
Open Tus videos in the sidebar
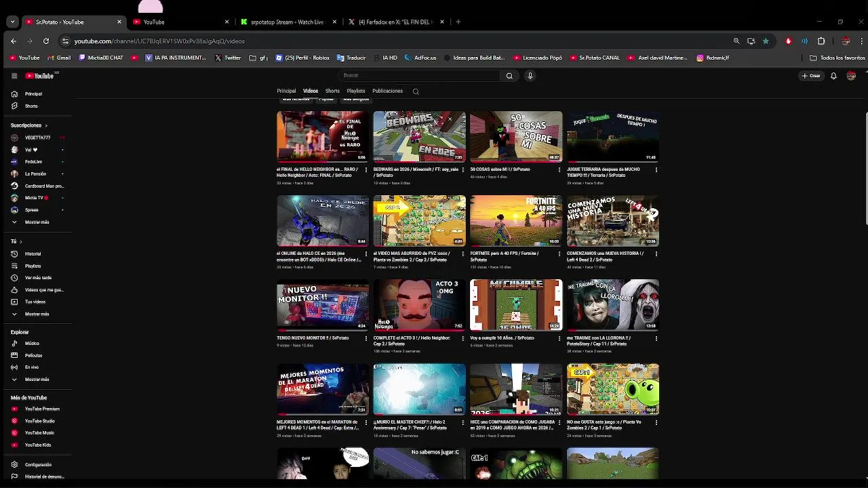tap(35, 302)
